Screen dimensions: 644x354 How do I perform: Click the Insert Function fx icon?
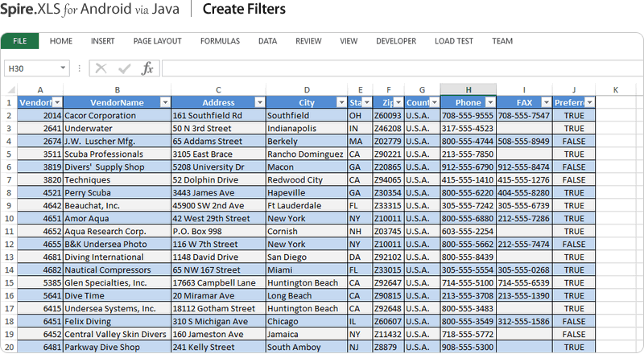tap(147, 69)
